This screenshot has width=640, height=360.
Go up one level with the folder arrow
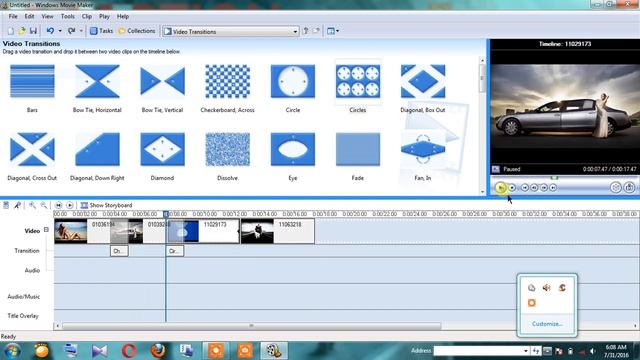point(306,31)
